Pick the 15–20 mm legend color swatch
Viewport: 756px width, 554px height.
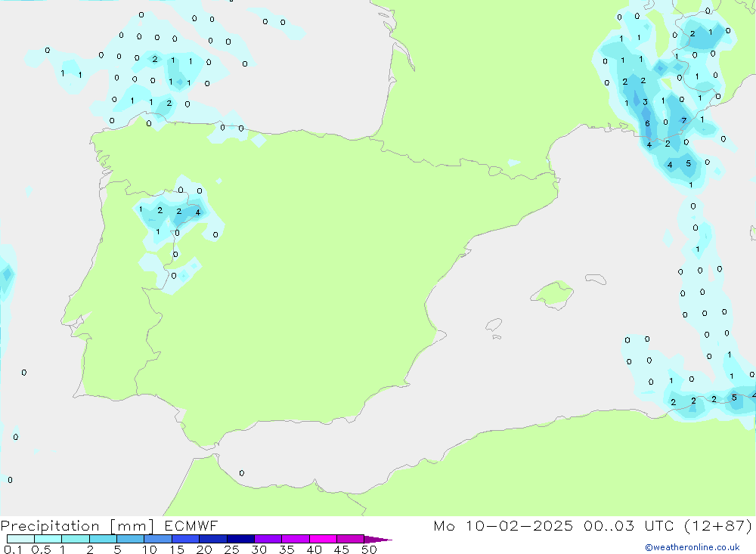coord(185,539)
